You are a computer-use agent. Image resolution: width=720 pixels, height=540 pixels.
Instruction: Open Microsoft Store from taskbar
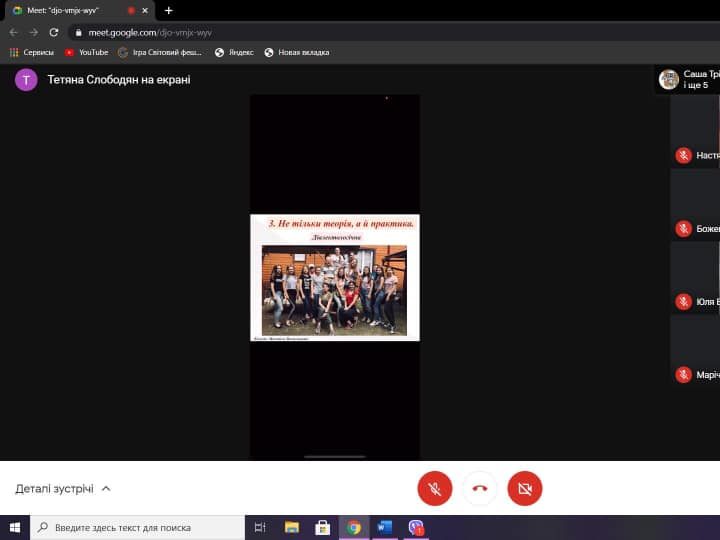[322, 528]
